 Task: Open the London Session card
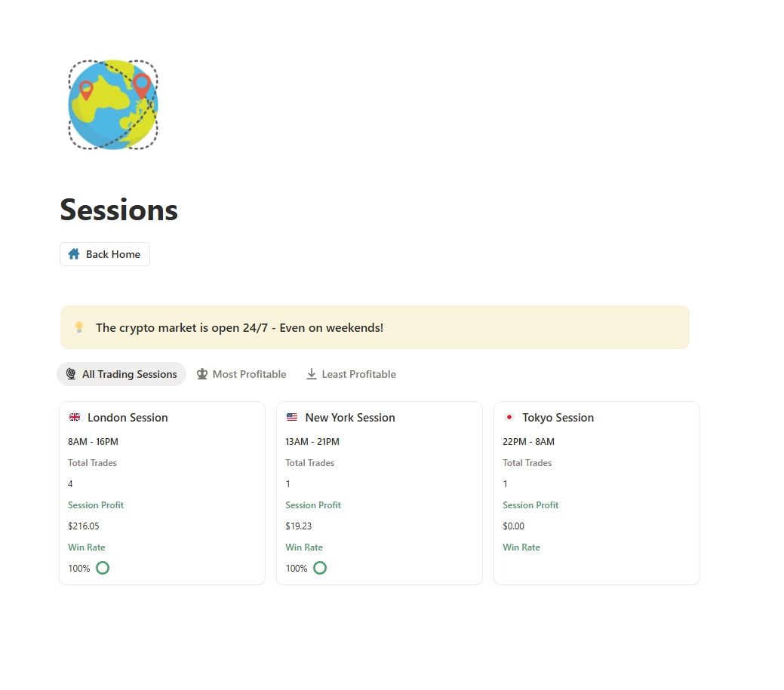click(126, 417)
